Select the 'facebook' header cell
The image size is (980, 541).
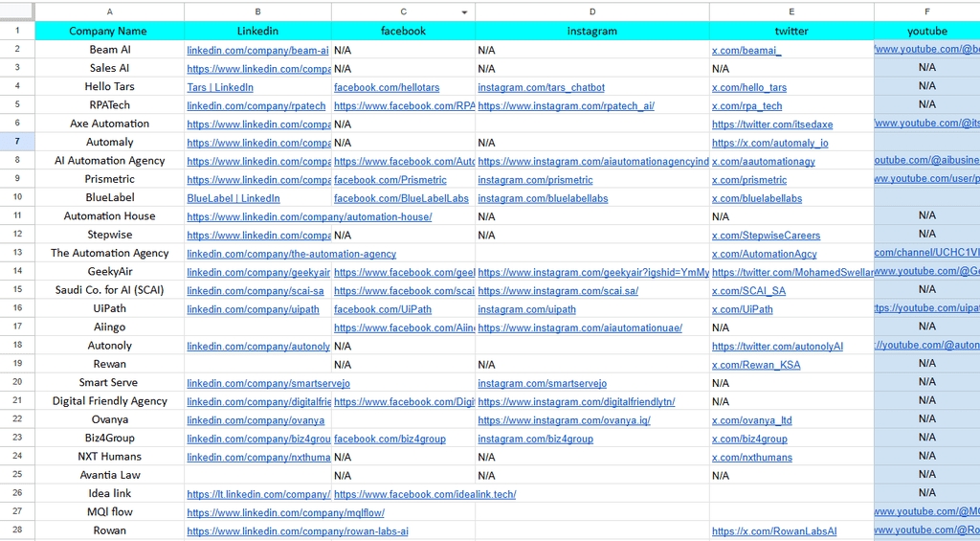(x=403, y=31)
